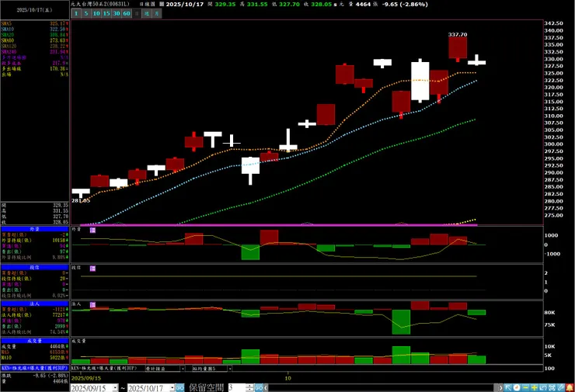The width and height of the screenshot is (575, 392).
Task: Click the purple icon in 外資 panel
Action: [x=92, y=230]
